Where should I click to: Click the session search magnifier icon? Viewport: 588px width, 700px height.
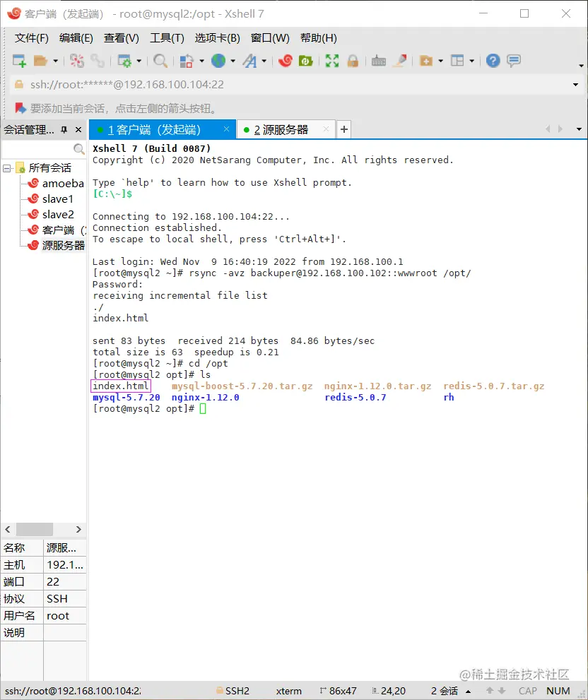tap(78, 148)
